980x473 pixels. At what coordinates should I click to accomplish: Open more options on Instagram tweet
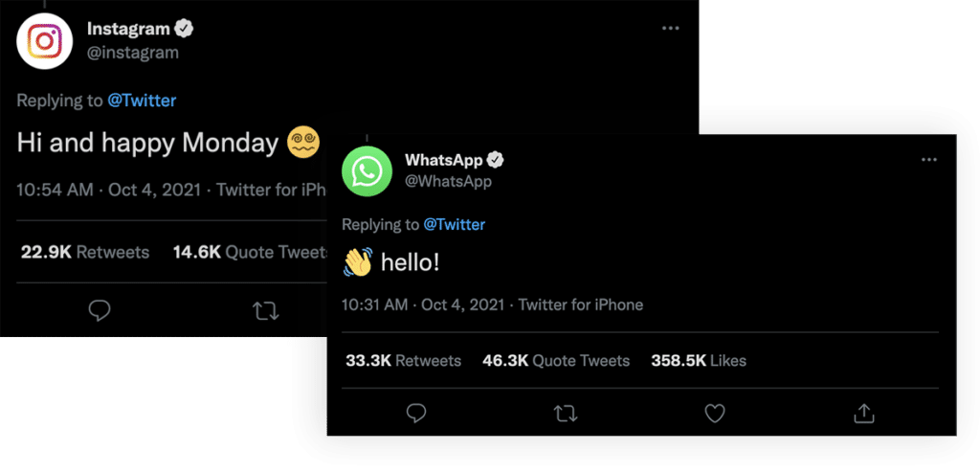coord(670,29)
